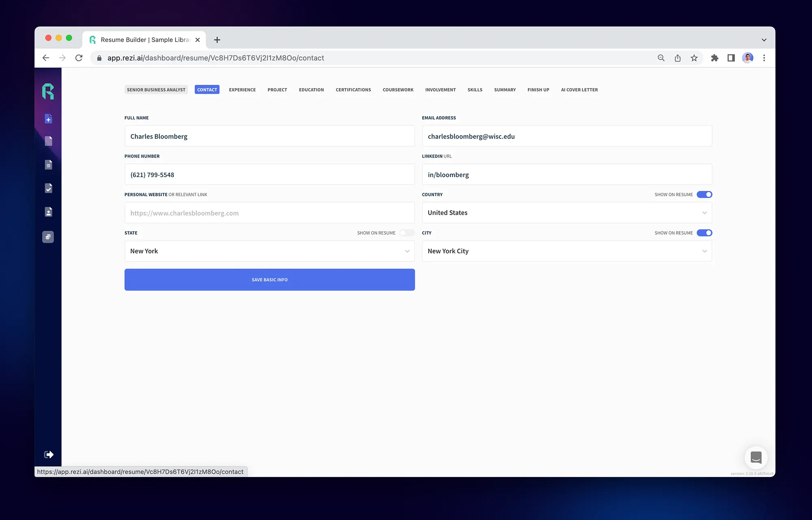The width and height of the screenshot is (812, 520).
Task: Open the AI Cover Letter section
Action: tap(579, 90)
